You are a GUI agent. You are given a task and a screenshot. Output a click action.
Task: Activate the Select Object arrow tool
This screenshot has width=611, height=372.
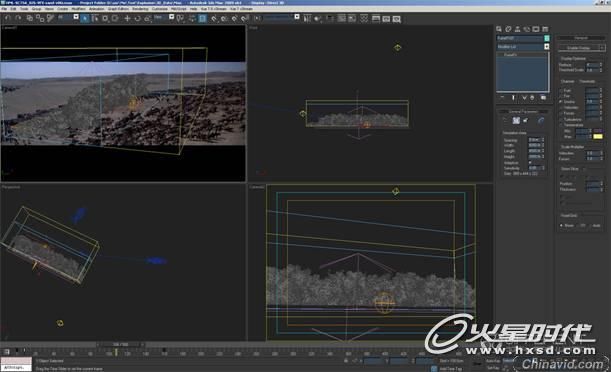[85, 18]
